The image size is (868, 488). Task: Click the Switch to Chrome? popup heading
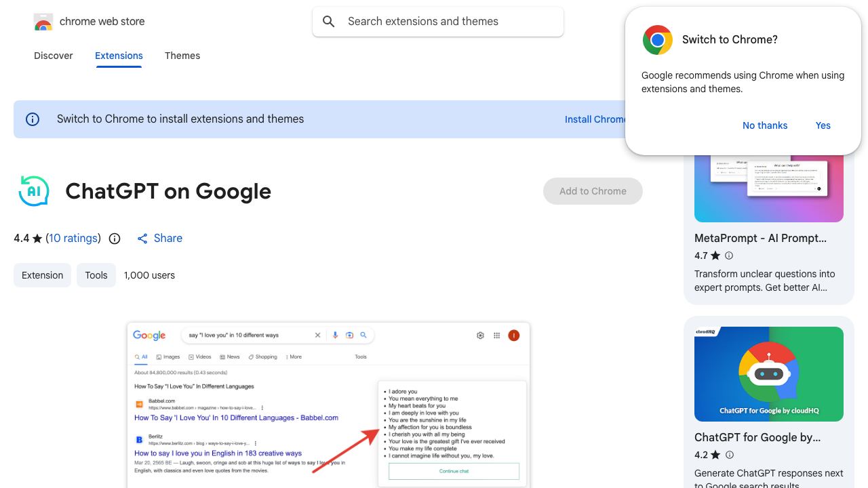(730, 40)
